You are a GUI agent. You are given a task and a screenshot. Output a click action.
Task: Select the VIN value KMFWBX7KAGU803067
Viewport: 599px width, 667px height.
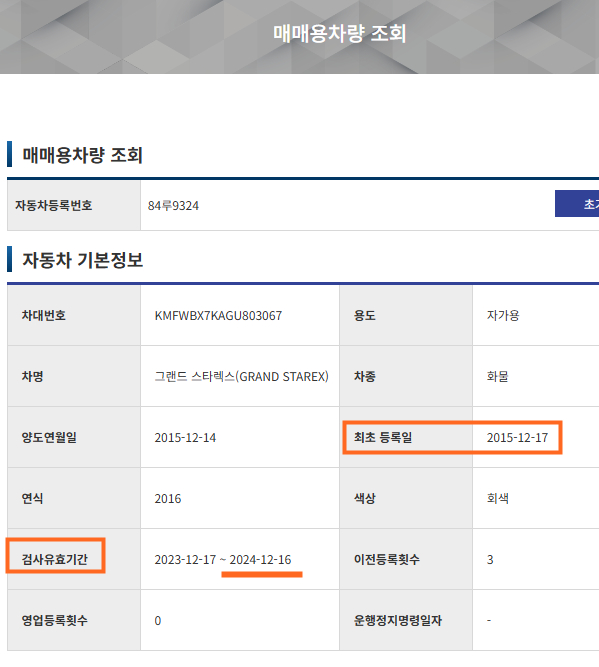click(218, 316)
